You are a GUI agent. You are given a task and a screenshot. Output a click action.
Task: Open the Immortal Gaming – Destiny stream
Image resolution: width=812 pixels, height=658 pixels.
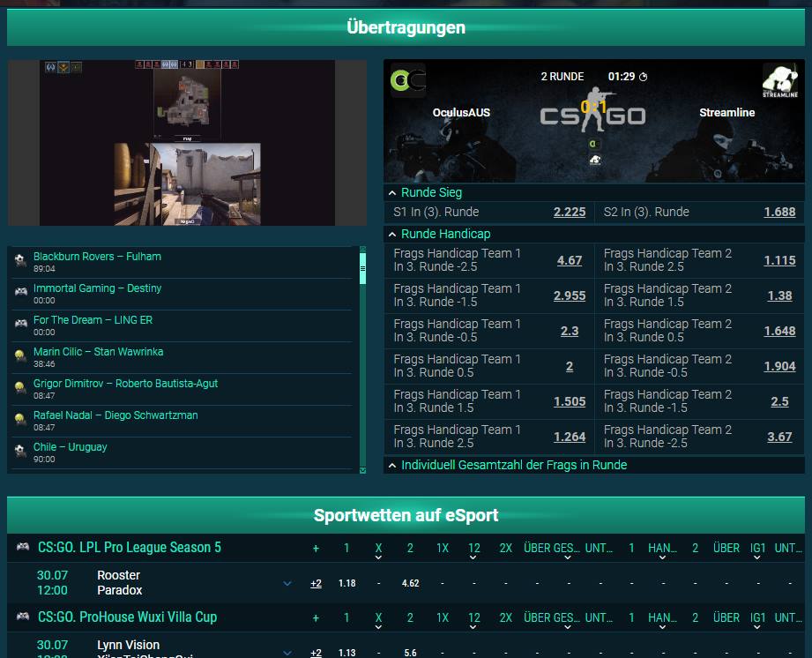[x=97, y=288]
